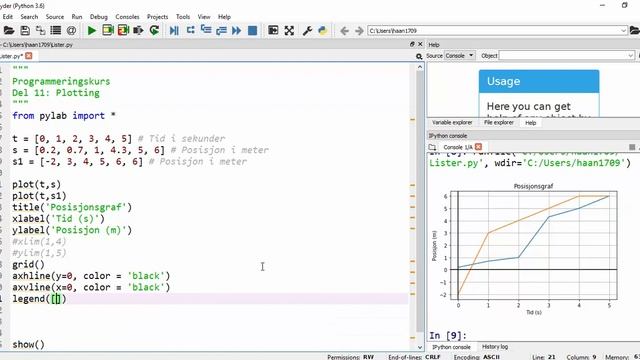This screenshot has width=640, height=360.
Task: Open the Help menu in menu bar
Action: tap(224, 17)
